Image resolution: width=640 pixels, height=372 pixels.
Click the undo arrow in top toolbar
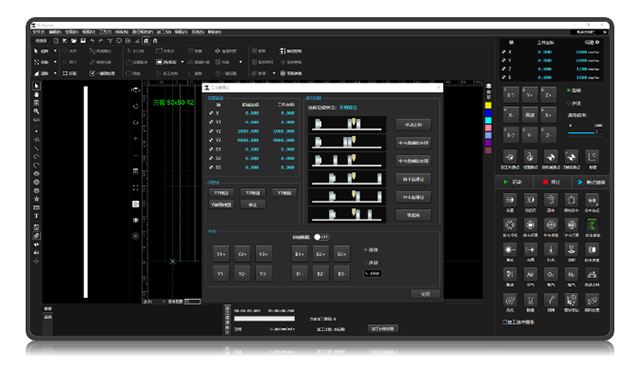[92, 41]
